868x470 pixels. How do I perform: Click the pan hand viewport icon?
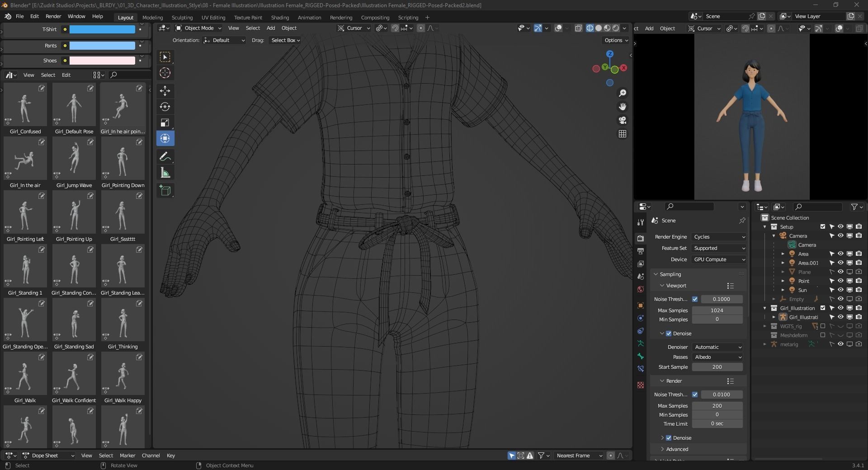(623, 107)
